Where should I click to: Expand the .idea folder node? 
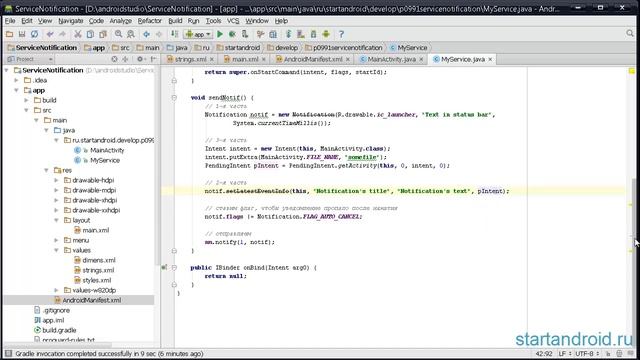point(16,80)
